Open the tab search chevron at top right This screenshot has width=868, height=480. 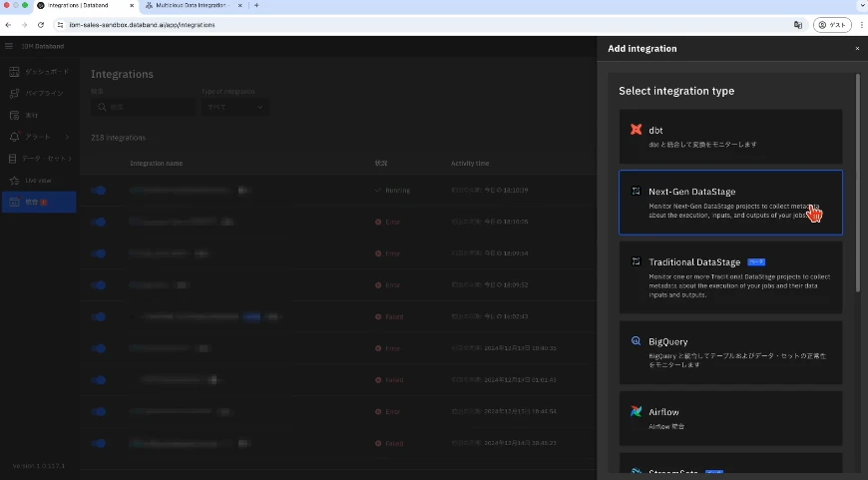(x=862, y=6)
